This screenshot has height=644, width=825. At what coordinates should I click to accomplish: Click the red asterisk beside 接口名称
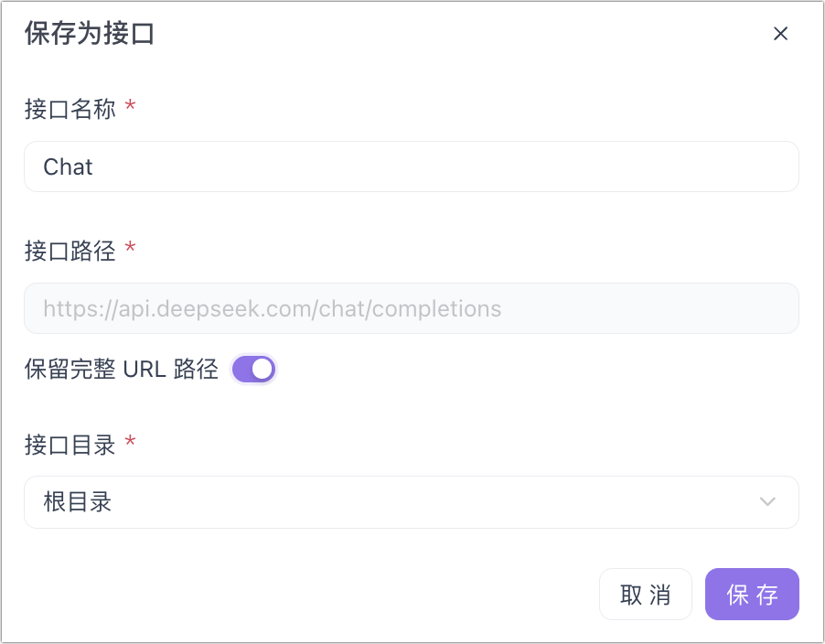pyautogui.click(x=130, y=108)
